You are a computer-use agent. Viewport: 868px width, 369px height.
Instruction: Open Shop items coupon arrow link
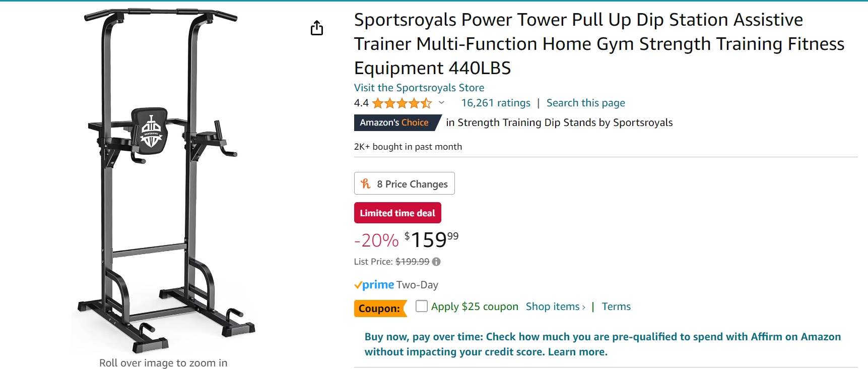tap(555, 306)
